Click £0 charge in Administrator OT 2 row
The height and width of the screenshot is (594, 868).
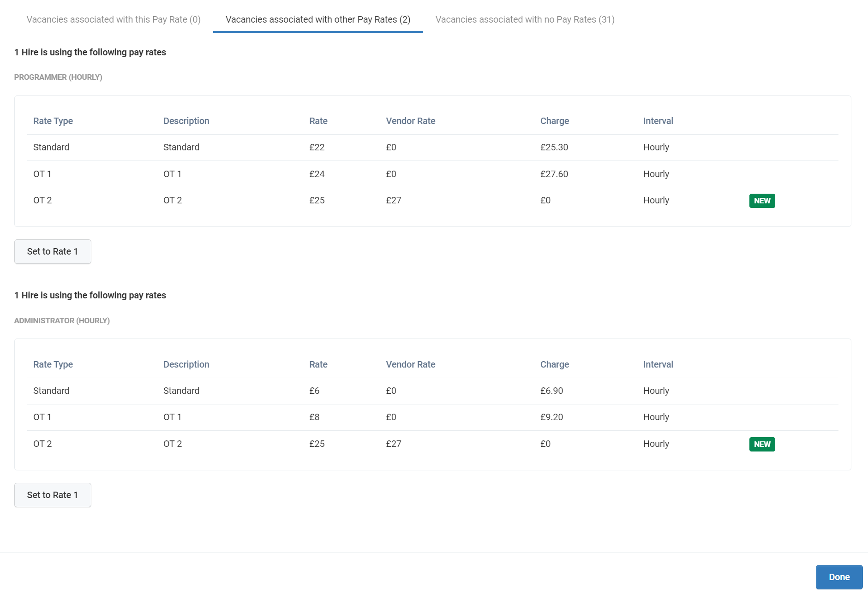pyautogui.click(x=545, y=444)
